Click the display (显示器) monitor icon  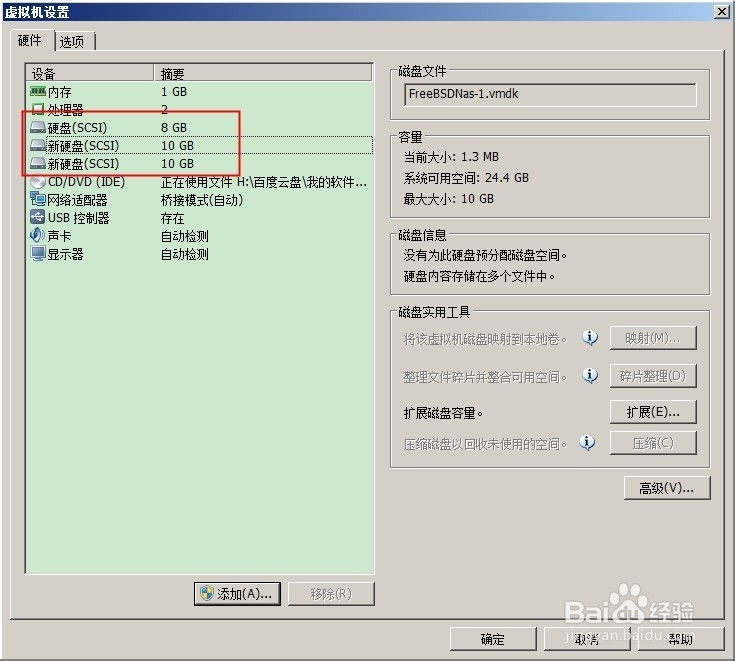click(x=38, y=254)
